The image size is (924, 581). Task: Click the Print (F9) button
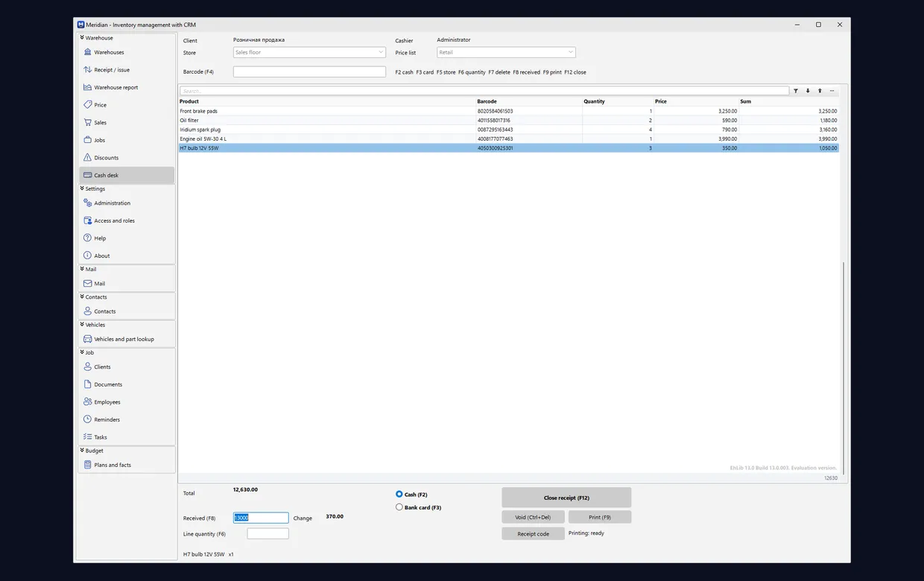pos(600,517)
